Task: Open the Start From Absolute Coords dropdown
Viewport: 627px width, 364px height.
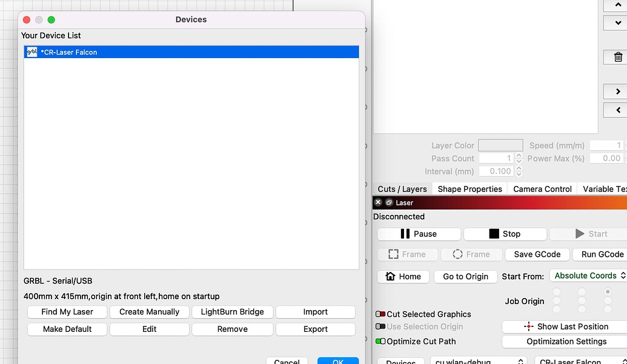Action: (588, 276)
